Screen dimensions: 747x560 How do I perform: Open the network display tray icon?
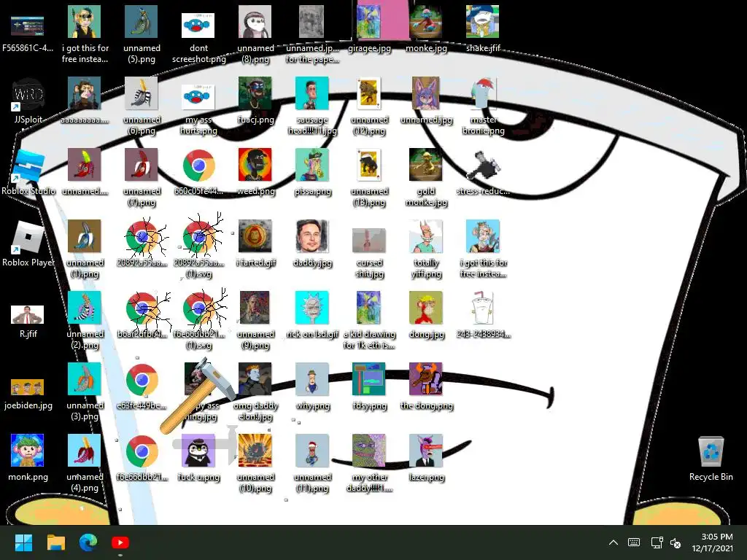pos(657,542)
